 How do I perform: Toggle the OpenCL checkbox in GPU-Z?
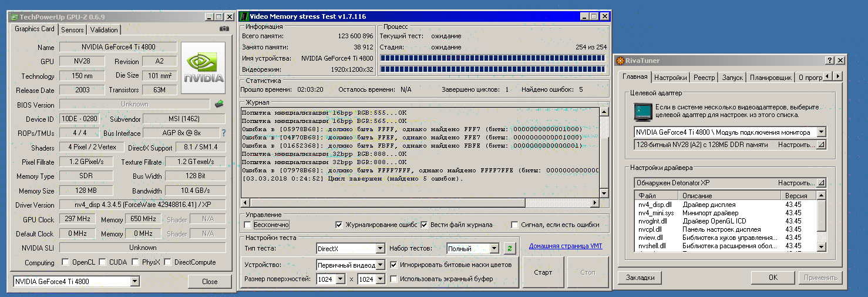(x=65, y=262)
